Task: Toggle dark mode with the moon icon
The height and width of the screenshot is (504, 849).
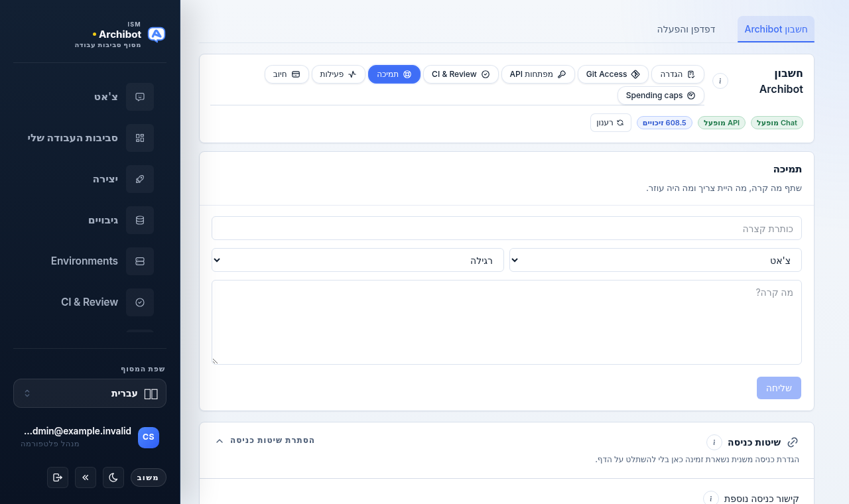Action: point(113,477)
